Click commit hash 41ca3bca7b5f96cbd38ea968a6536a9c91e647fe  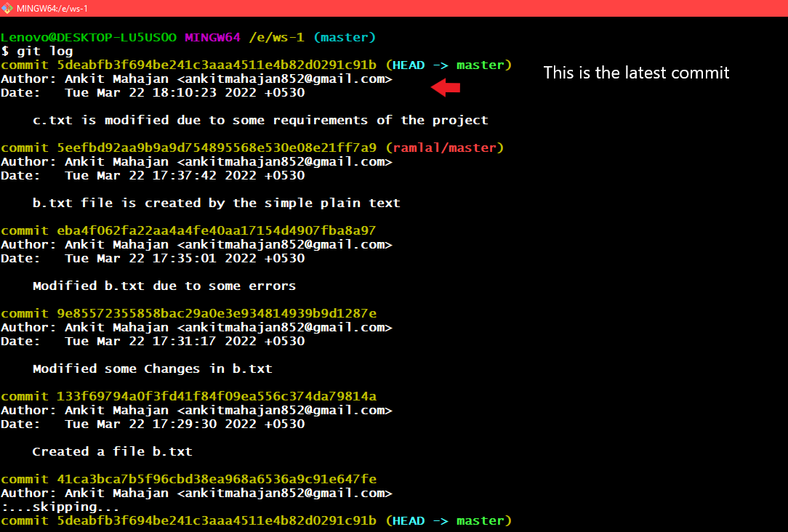point(216,479)
